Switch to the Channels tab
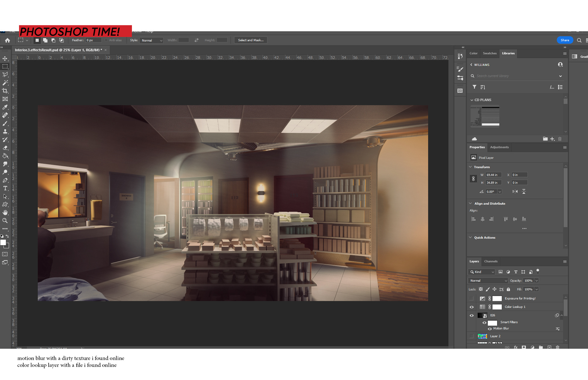 [491, 261]
